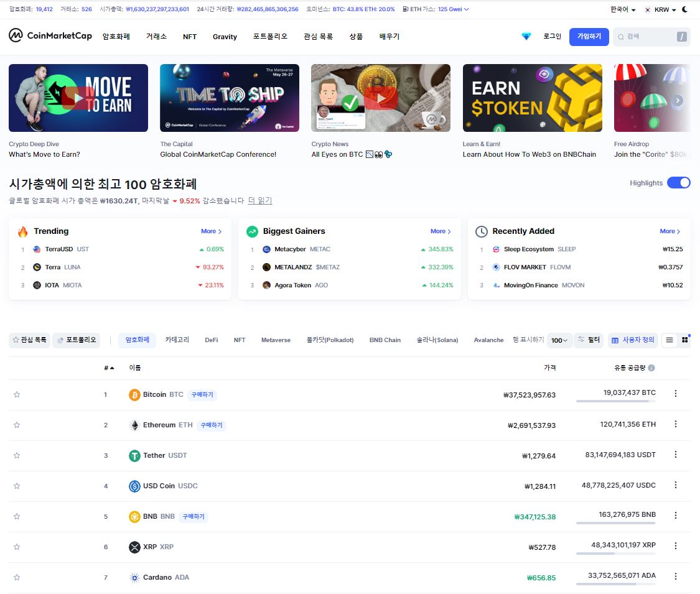Click the CoinMarketCap logo
700x594 pixels.
click(x=50, y=35)
